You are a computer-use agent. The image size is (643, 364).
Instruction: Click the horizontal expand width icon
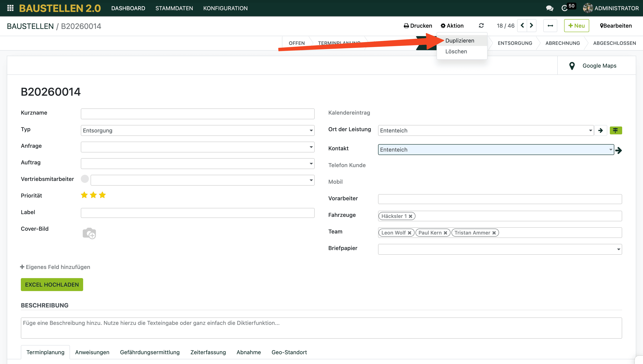point(550,26)
